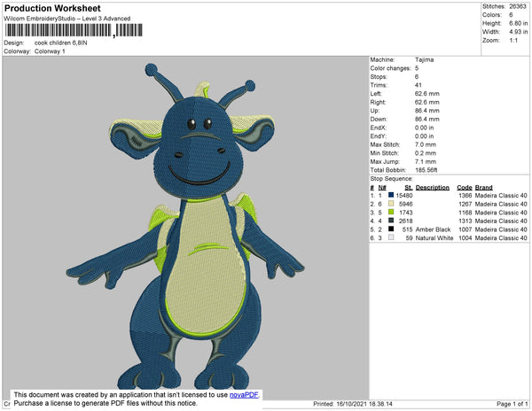Select the cream thread swatch, code 1267

[391, 204]
